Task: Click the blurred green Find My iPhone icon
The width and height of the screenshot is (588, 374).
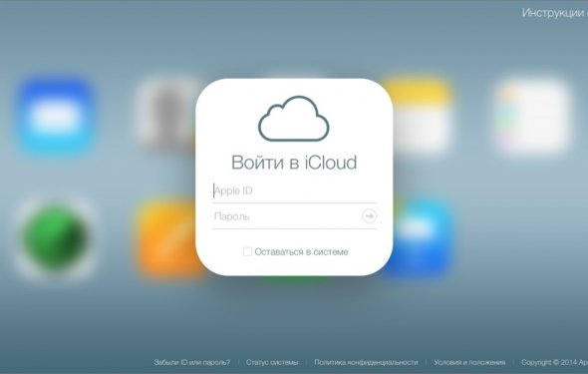Action: point(56,237)
